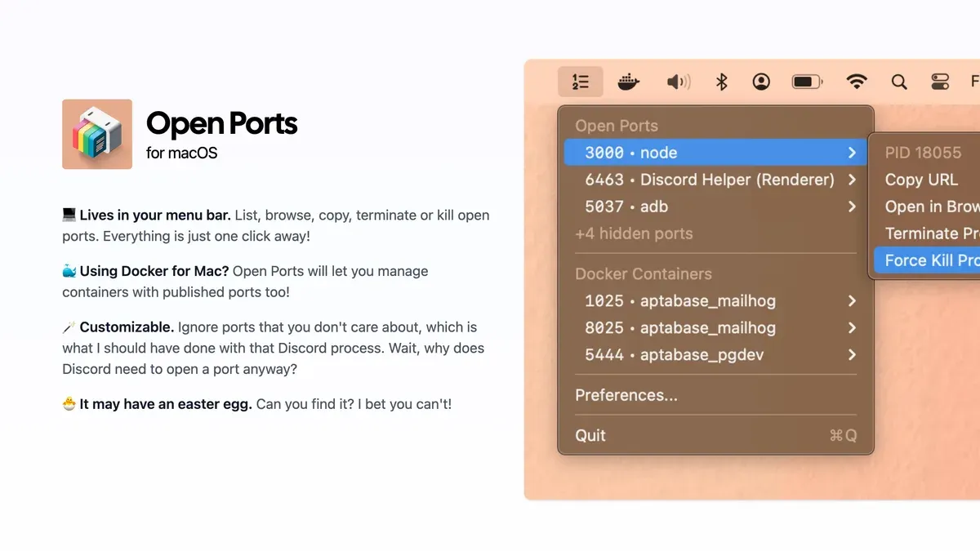Select the 1025 • aptabase_mailhog container
The width and height of the screenshot is (980, 551).
715,300
